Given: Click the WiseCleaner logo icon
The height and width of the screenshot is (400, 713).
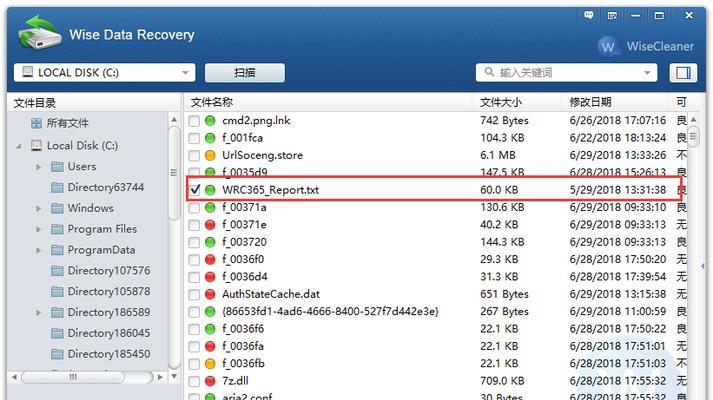Looking at the screenshot, I should (x=608, y=46).
